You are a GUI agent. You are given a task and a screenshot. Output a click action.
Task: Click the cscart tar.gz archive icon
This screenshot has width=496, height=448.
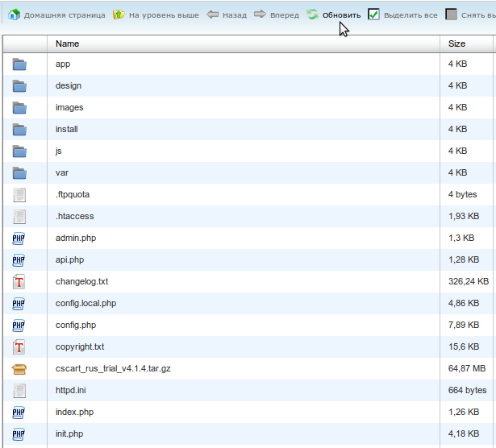pyautogui.click(x=20, y=369)
